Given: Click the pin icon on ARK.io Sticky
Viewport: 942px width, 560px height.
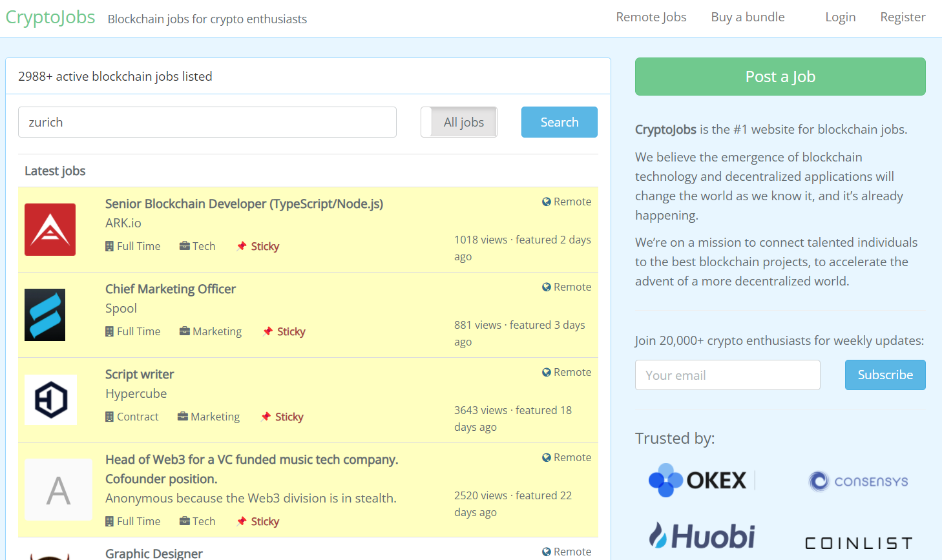Looking at the screenshot, I should pyautogui.click(x=242, y=246).
